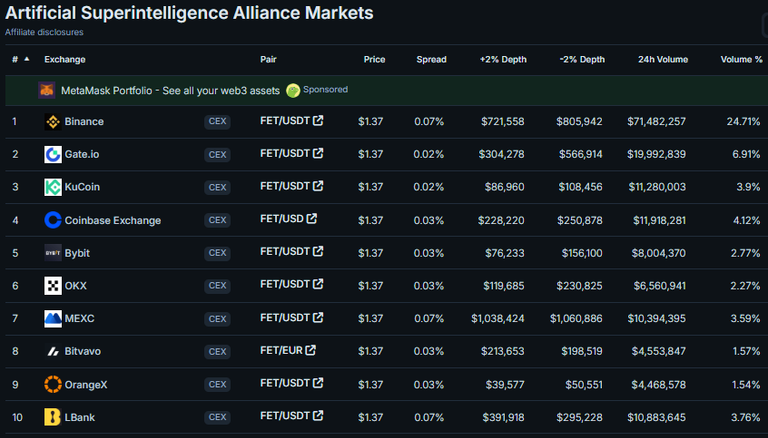Image resolution: width=768 pixels, height=438 pixels.
Task: Click the CEX tag in MEXC row
Action: click(x=217, y=319)
